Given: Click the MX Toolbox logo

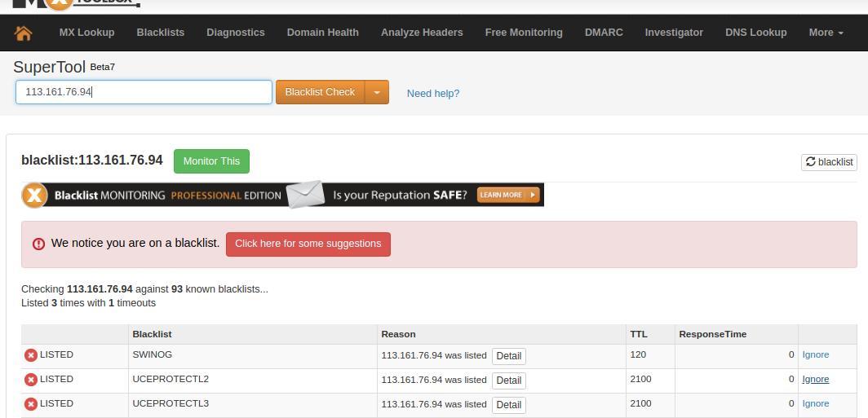Looking at the screenshot, I should (x=76, y=4).
